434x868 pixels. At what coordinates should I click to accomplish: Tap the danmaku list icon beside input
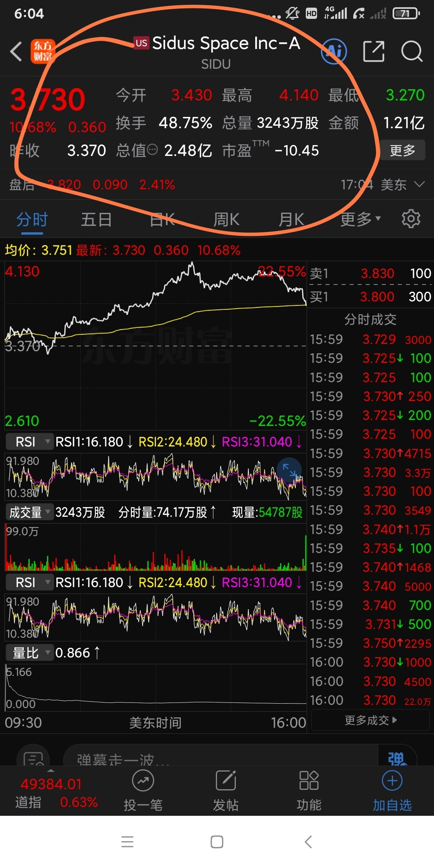[x=33, y=757]
